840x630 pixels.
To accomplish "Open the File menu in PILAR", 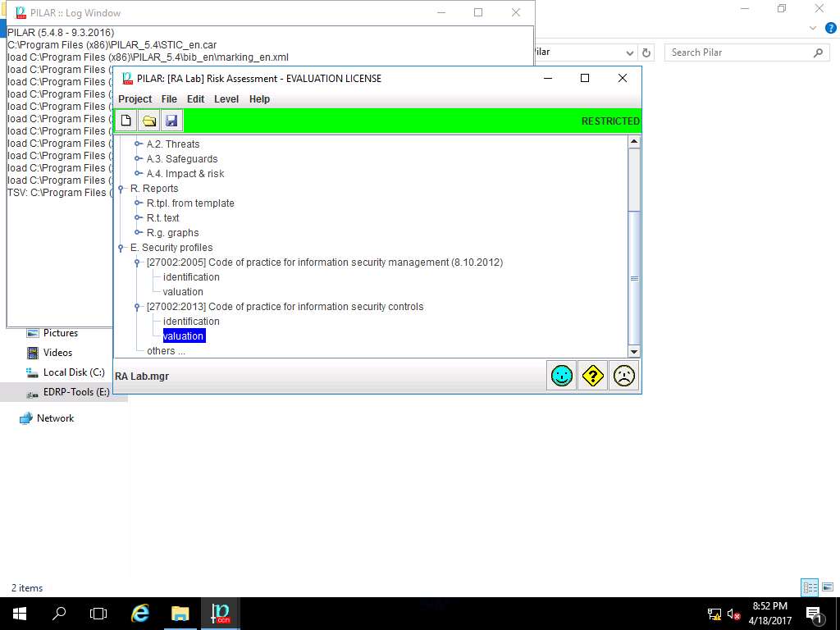I will pyautogui.click(x=169, y=99).
